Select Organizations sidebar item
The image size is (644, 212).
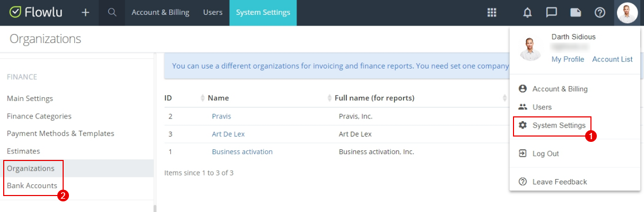coord(31,168)
